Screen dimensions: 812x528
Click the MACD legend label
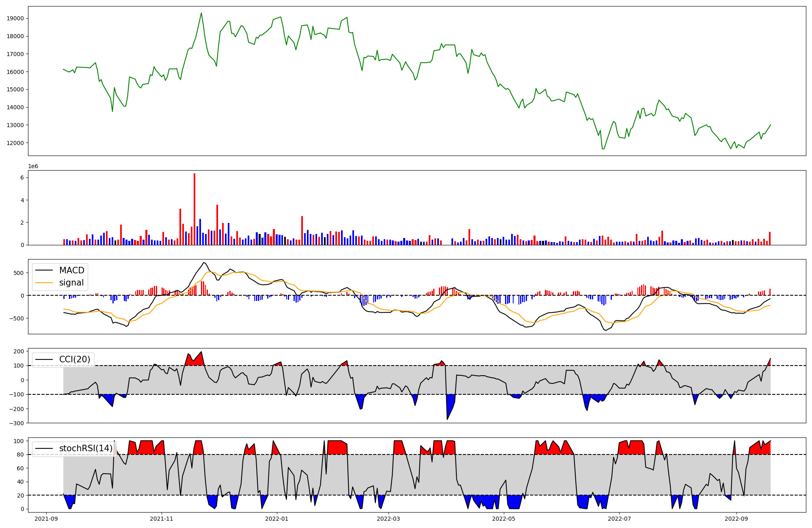tap(71, 270)
